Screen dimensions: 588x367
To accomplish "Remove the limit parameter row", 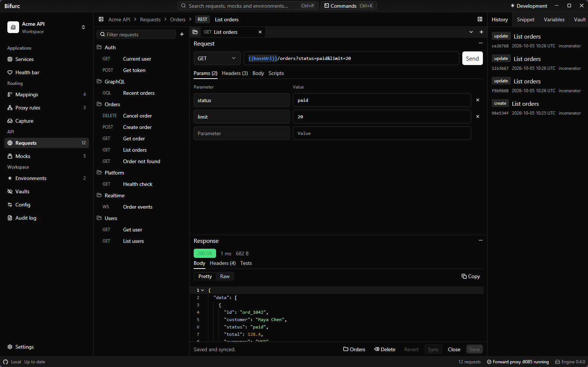I will 478,116.
